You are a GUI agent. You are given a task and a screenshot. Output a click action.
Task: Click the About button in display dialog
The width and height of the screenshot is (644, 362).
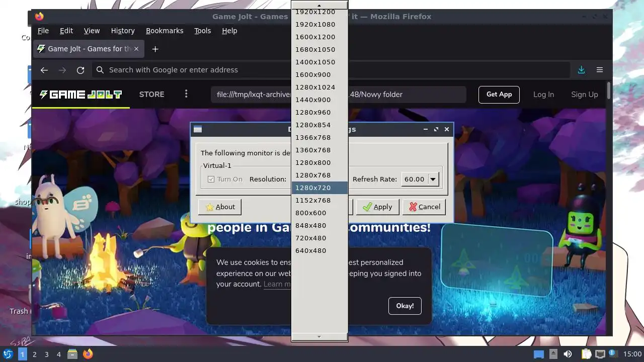(220, 207)
